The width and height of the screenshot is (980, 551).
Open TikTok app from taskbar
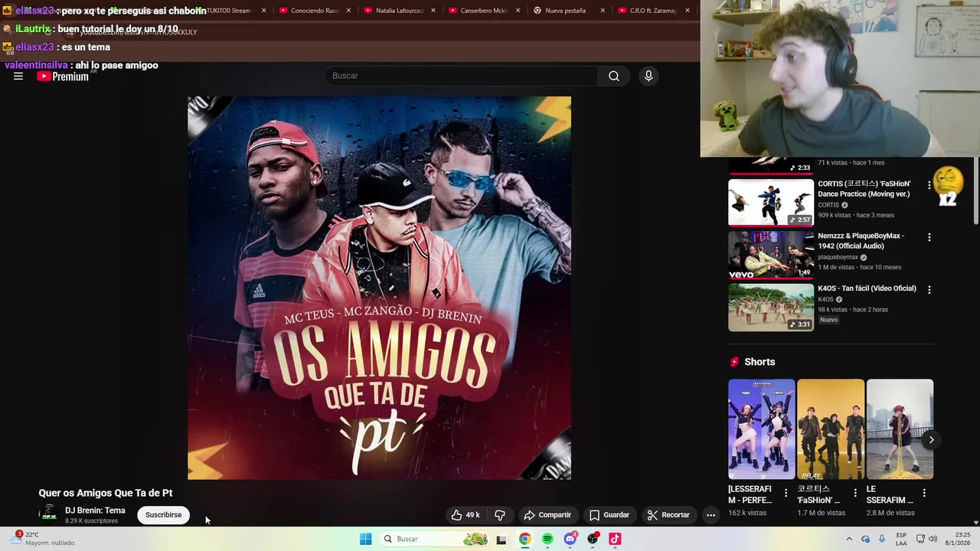pos(615,540)
